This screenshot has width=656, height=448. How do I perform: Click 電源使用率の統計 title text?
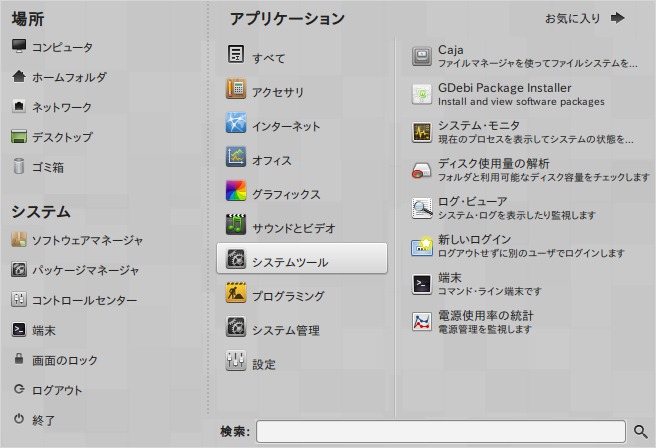tap(486, 315)
